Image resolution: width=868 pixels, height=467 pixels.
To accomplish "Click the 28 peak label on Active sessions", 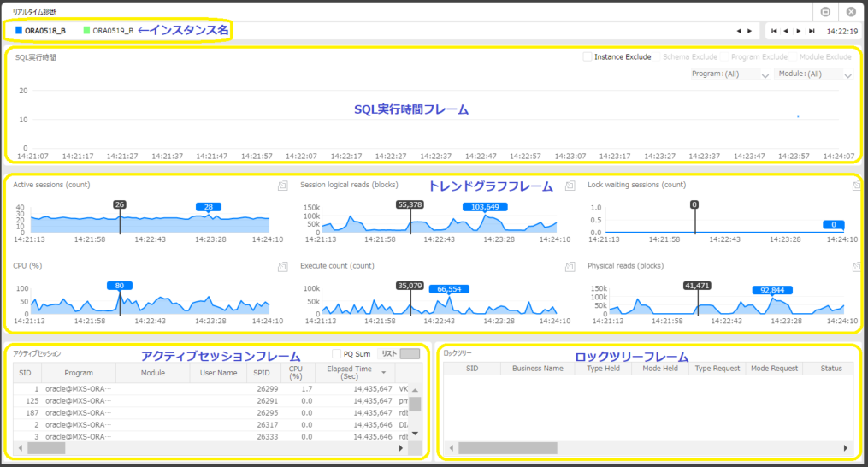I will point(209,207).
